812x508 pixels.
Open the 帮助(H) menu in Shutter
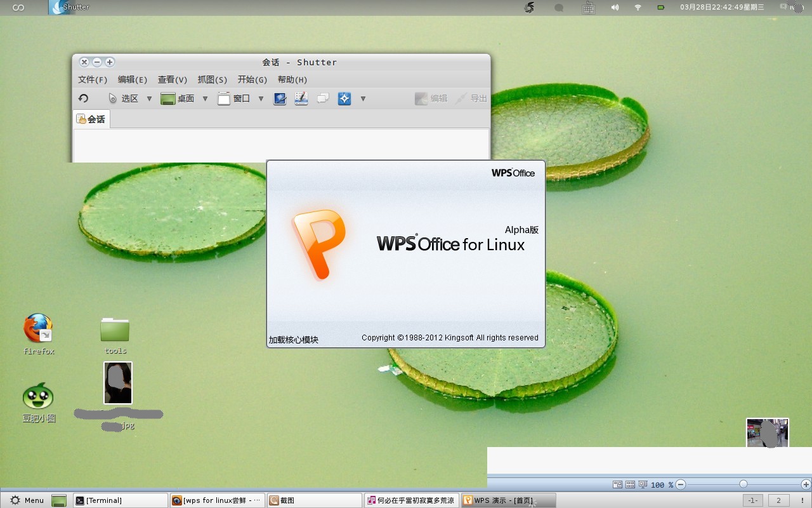[x=292, y=79]
